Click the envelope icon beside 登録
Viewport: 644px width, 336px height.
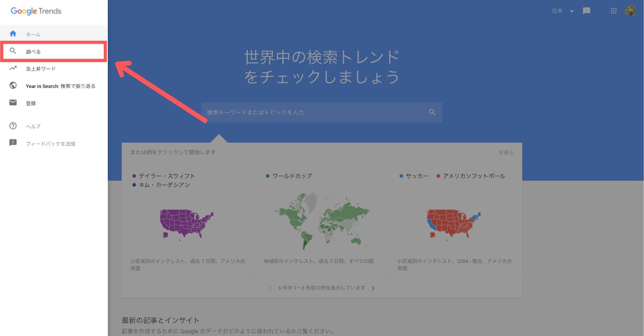13,103
